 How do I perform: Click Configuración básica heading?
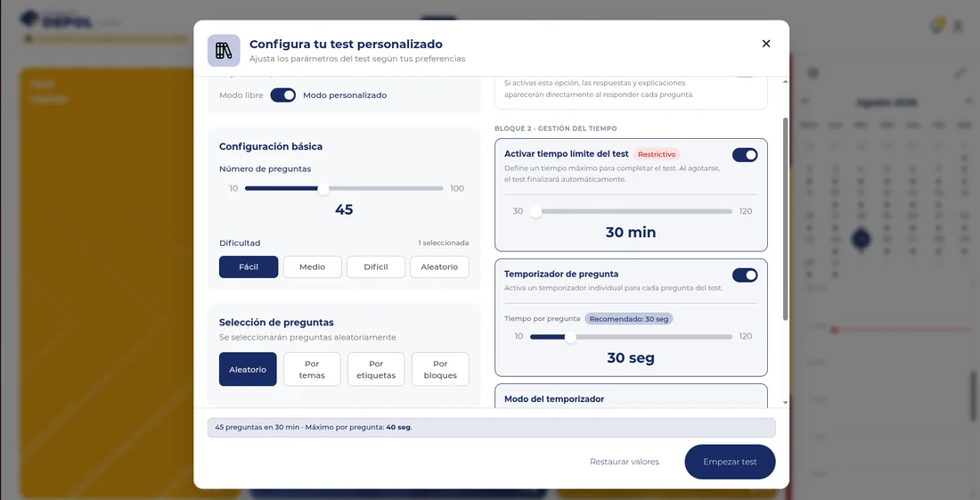point(271,147)
